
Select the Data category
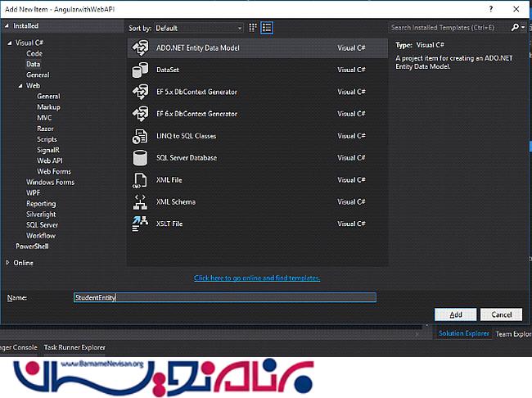pos(34,64)
